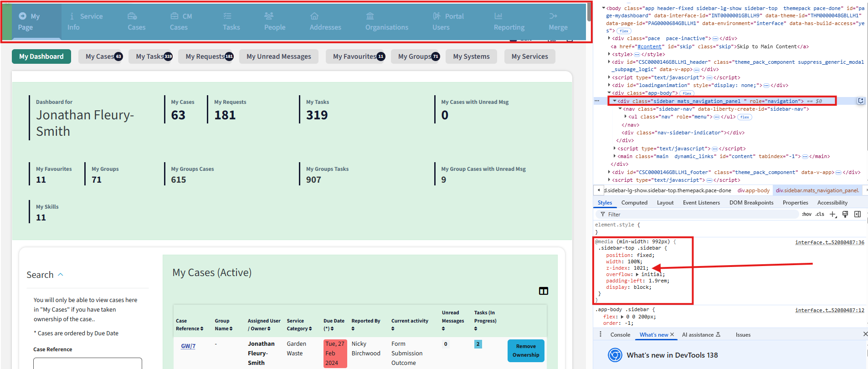Open People navigation item
Image resolution: width=868 pixels, height=369 pixels.
point(275,22)
